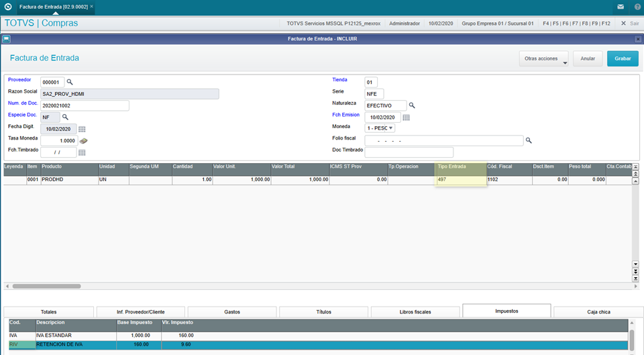
Task: Click the Tienda field
Action: pos(371,82)
